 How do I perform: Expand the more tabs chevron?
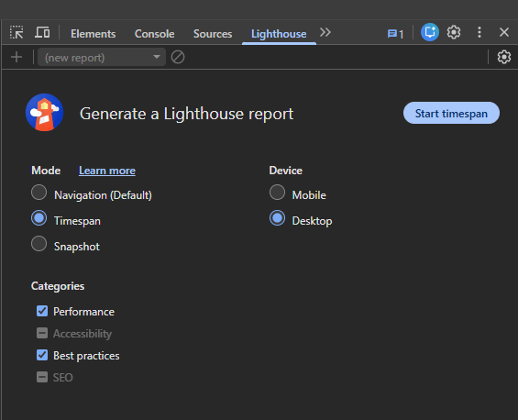click(325, 32)
